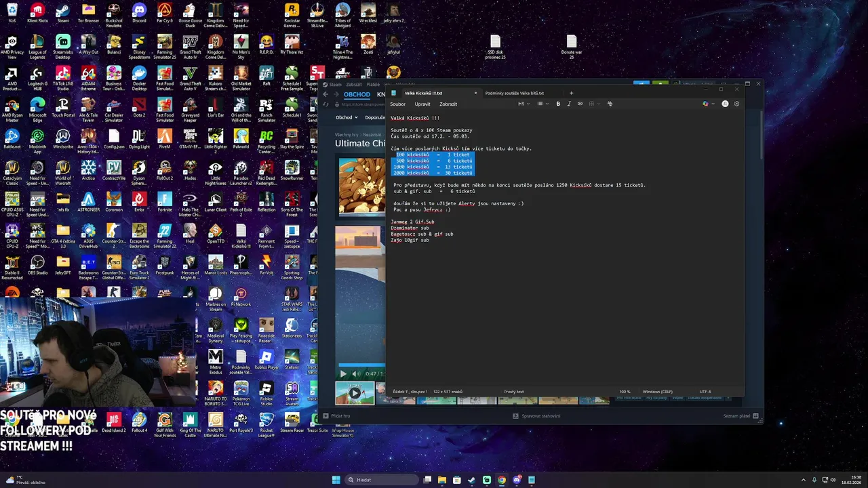Close the Valká Kicksíků !!!.txt tab
The image size is (868, 488).
pos(475,93)
